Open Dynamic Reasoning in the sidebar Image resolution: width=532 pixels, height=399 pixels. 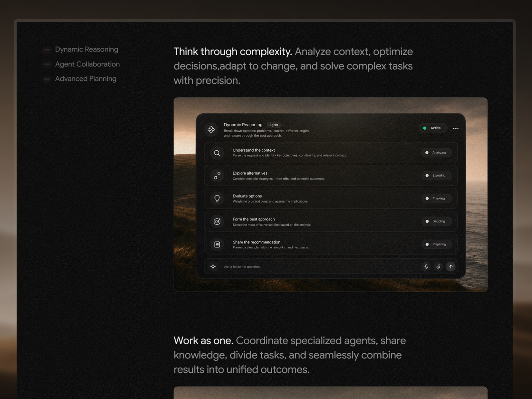click(86, 49)
